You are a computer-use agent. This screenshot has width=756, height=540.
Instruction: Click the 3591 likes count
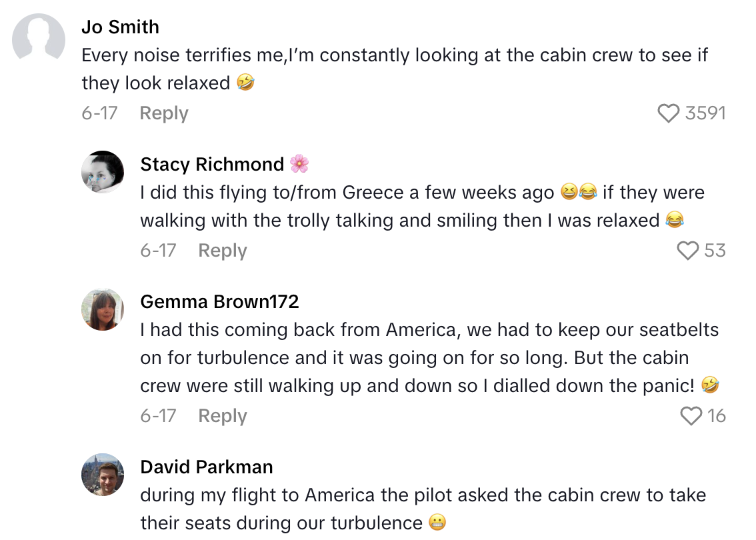coord(705,113)
